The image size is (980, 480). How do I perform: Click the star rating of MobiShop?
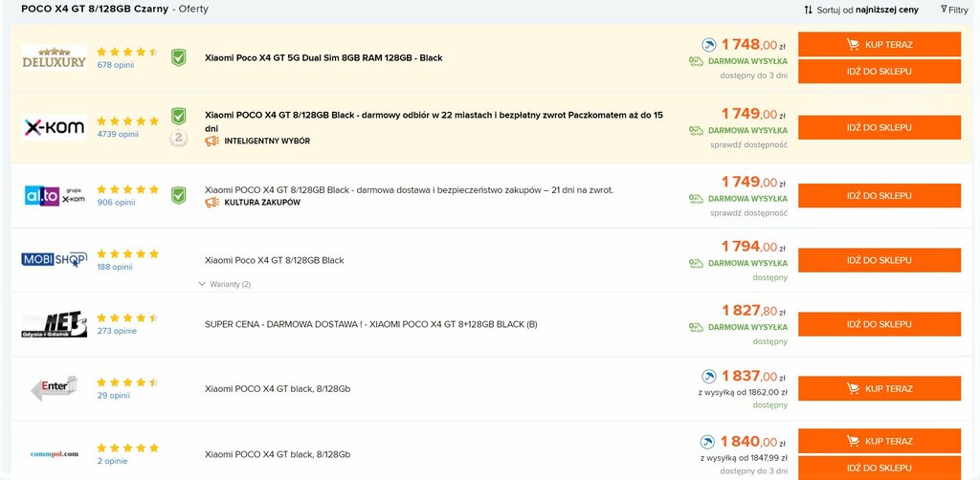point(127,254)
